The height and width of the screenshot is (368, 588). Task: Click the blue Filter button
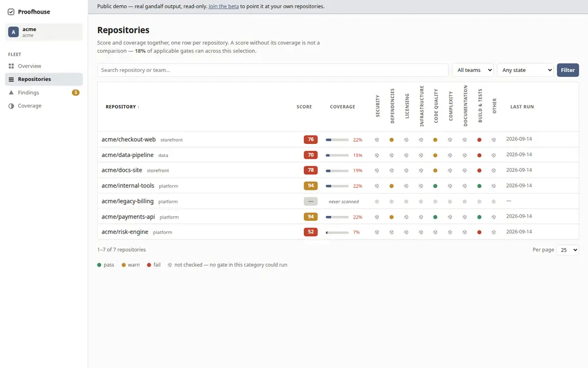click(568, 70)
